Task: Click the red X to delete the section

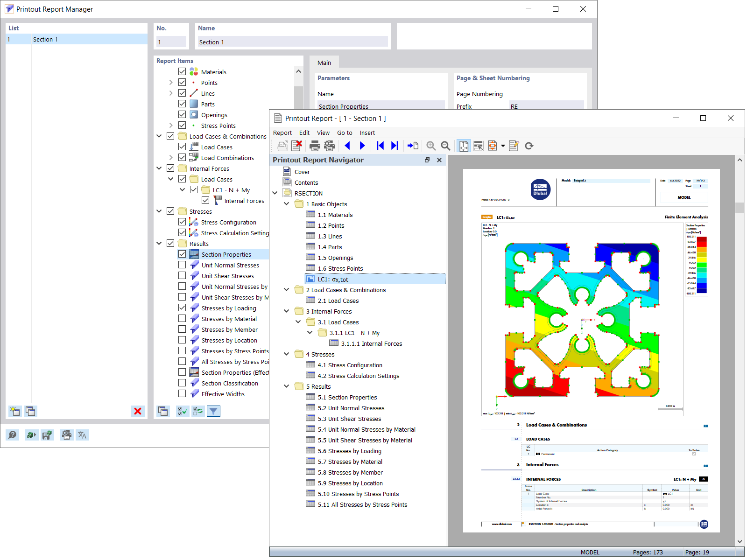Action: click(137, 411)
